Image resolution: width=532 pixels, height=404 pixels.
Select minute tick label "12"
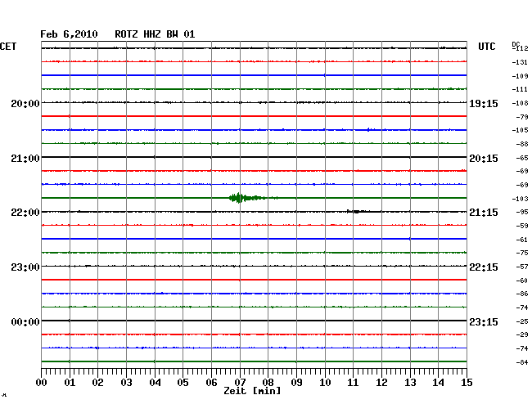381,383
